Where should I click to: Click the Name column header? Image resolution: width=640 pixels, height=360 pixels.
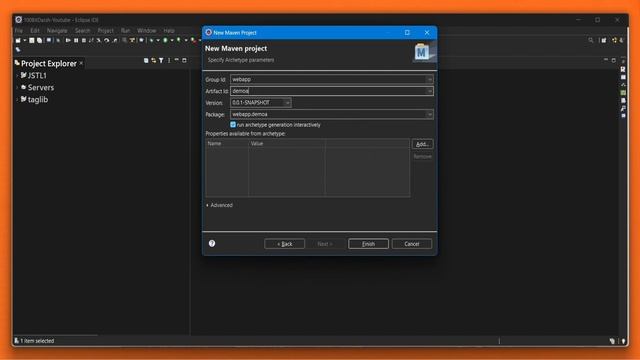(x=227, y=143)
